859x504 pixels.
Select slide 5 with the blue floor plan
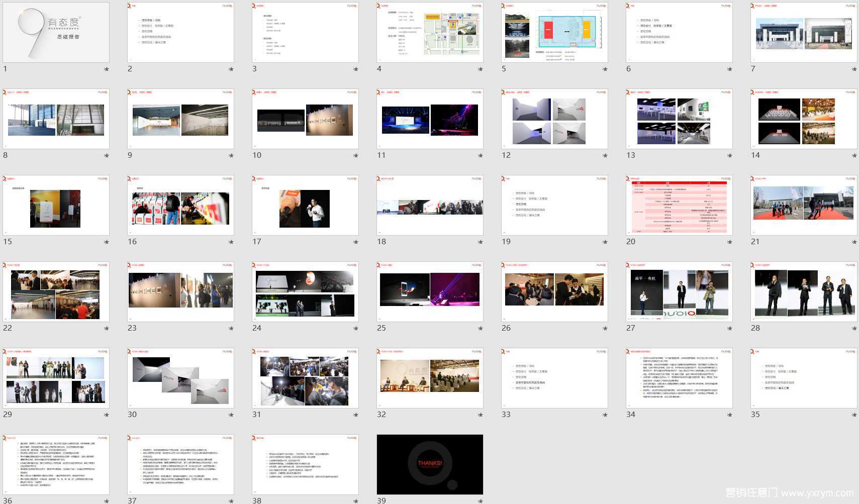coord(554,33)
